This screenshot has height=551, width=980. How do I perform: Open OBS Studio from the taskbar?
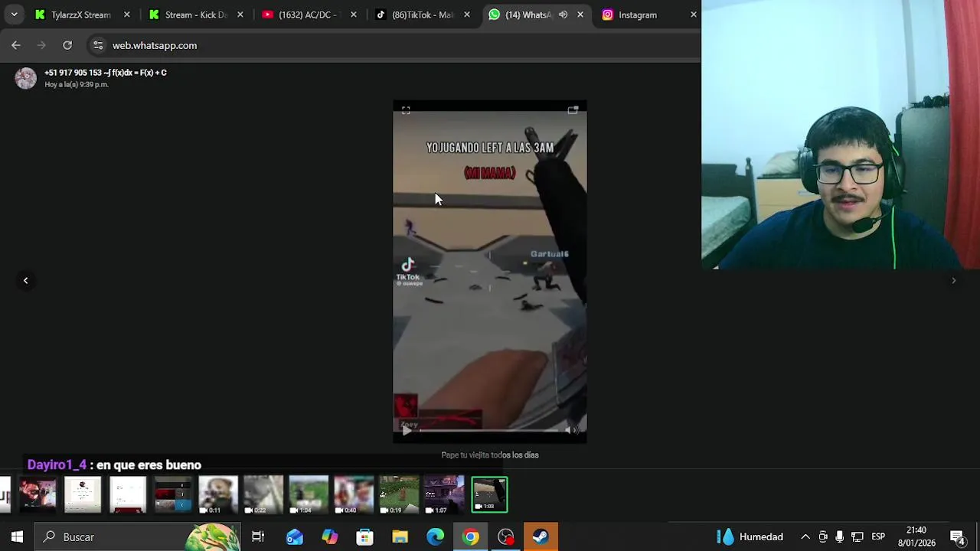tap(505, 537)
